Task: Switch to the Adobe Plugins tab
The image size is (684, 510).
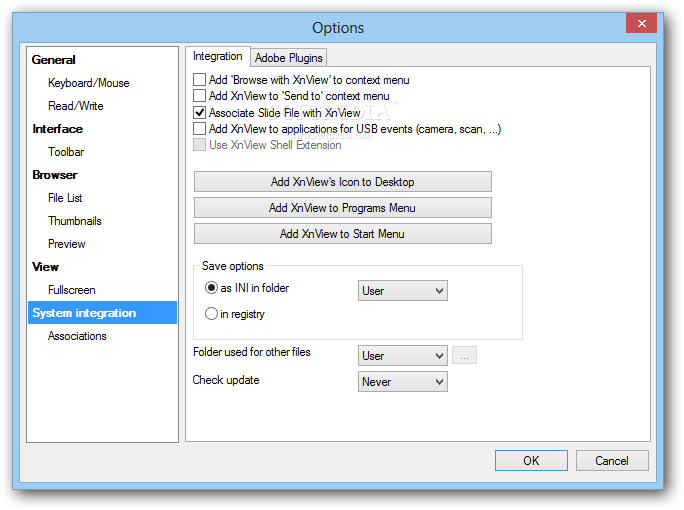Action: coord(288,58)
